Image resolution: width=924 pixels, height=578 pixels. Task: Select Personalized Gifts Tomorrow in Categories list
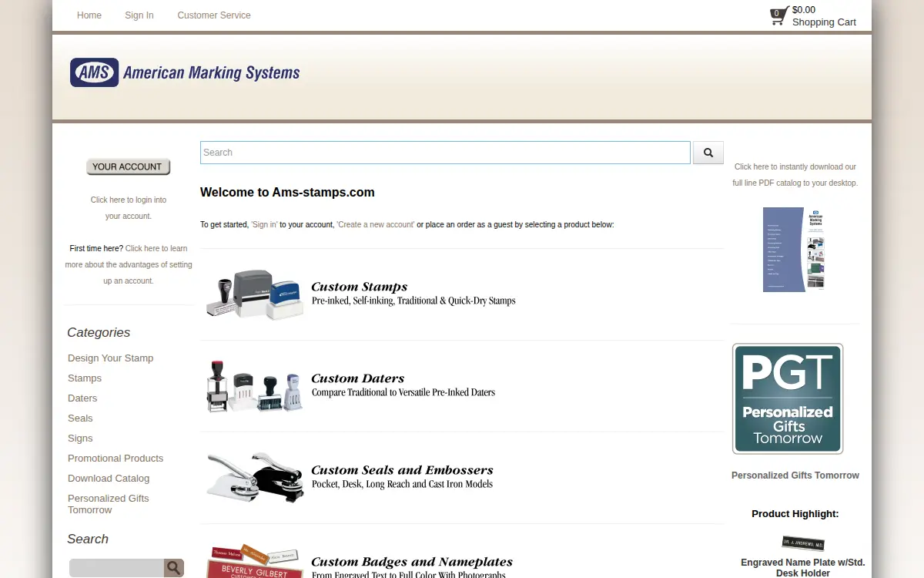pyautogui.click(x=108, y=504)
